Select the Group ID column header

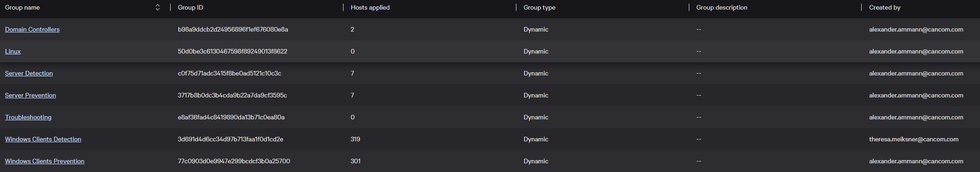pos(190,7)
